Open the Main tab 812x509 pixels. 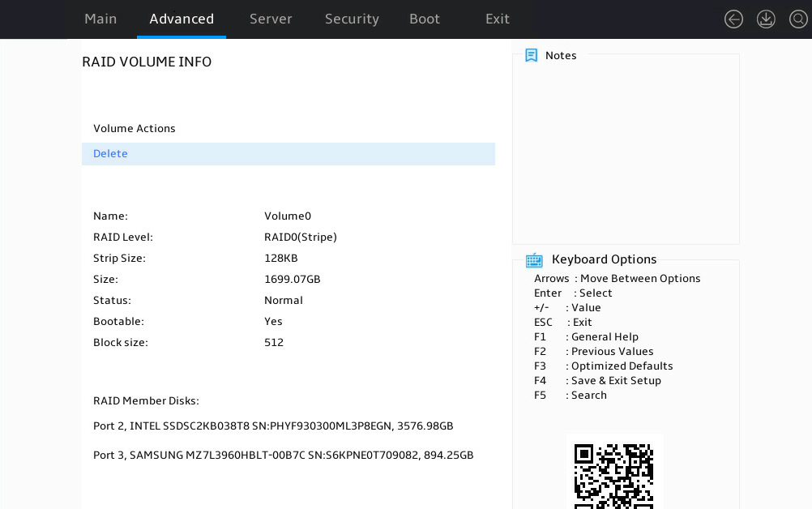click(100, 19)
